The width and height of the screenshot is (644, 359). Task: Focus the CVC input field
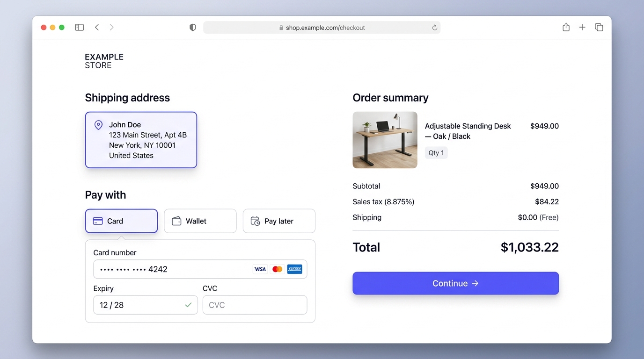(x=255, y=305)
